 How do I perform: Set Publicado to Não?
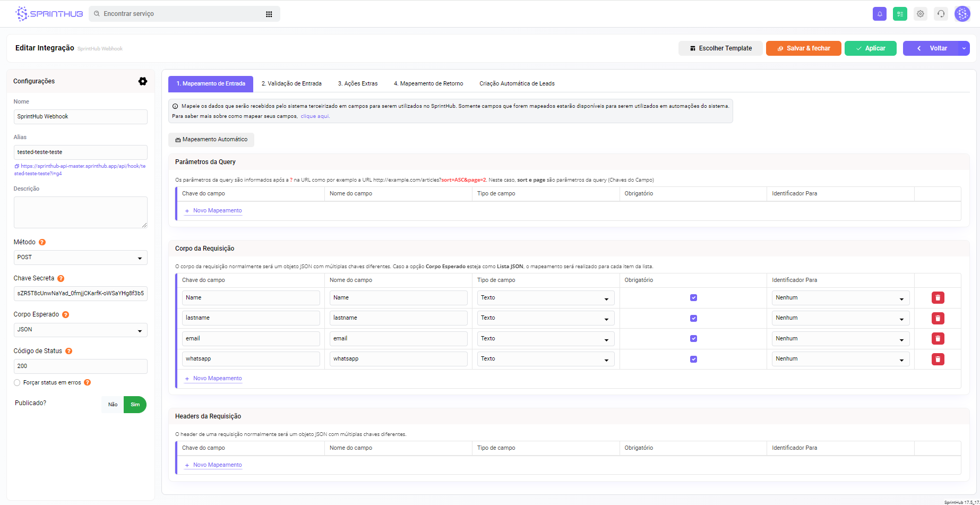pyautogui.click(x=113, y=405)
